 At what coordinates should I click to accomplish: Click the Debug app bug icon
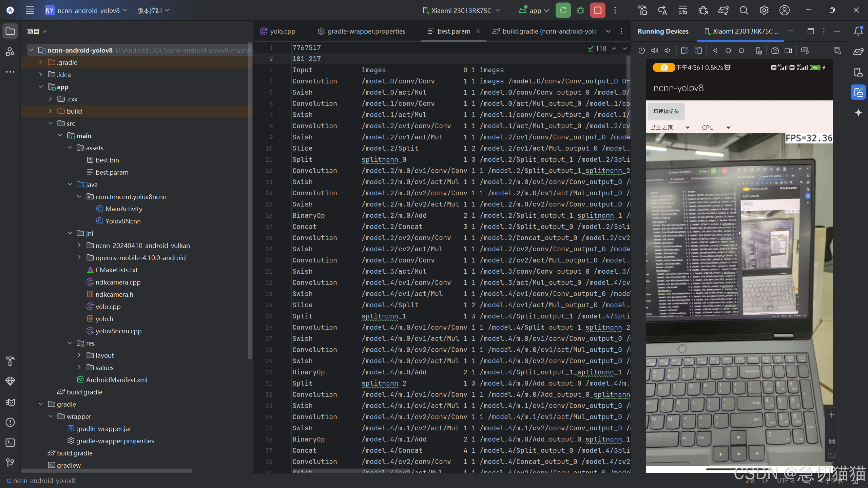(580, 11)
